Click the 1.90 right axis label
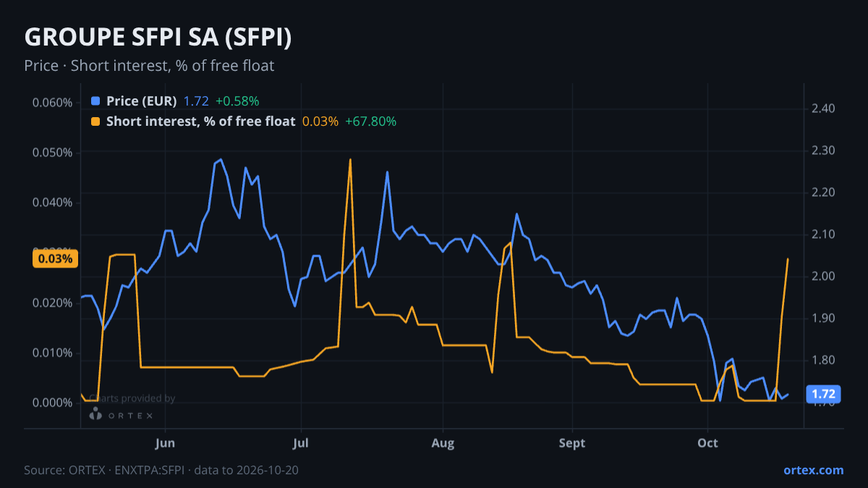Viewport: 868px width, 488px height. [x=824, y=319]
